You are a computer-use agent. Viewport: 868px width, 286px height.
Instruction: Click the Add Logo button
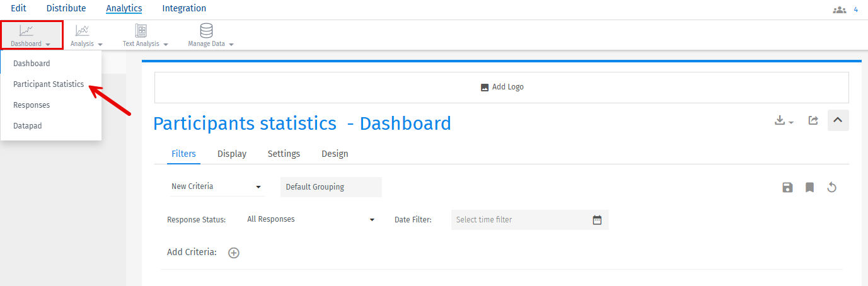502,87
